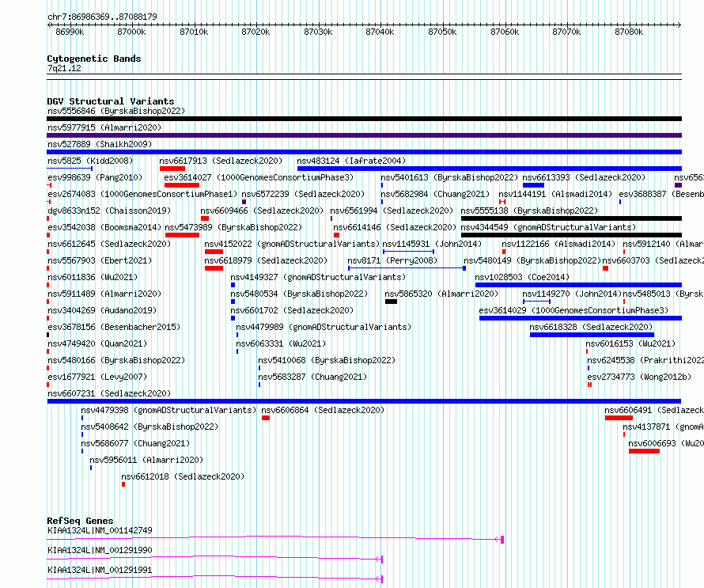Select nsv1144191 (Alsmadi2014) label
This screenshot has height=588, width=704.
[555, 194]
